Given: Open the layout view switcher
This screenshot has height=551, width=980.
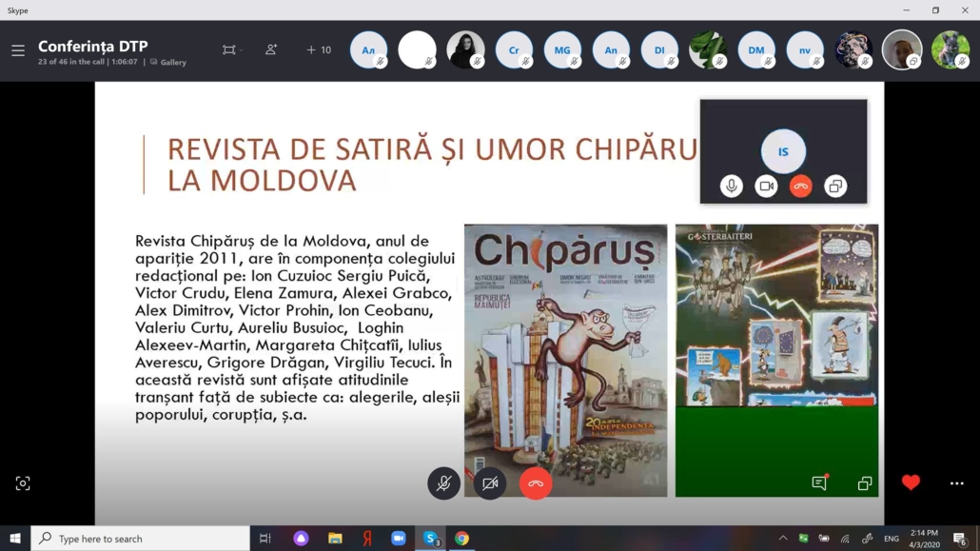Looking at the screenshot, I should pos(232,50).
